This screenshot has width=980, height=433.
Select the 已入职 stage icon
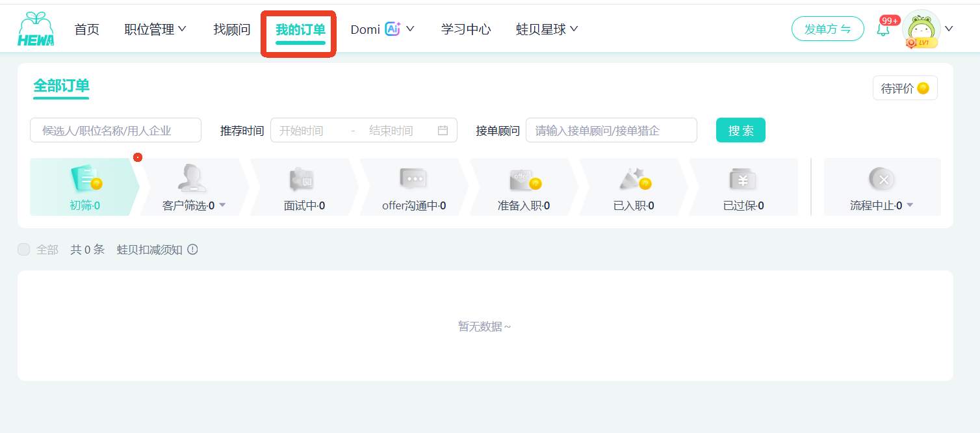coord(634,179)
